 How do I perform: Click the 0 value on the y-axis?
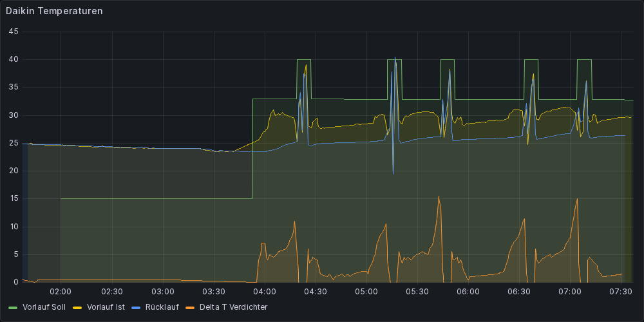coord(16,282)
